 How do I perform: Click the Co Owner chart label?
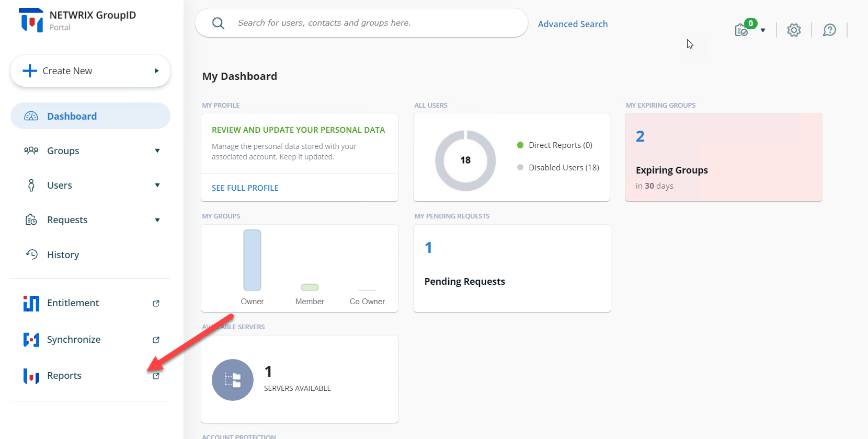tap(367, 302)
